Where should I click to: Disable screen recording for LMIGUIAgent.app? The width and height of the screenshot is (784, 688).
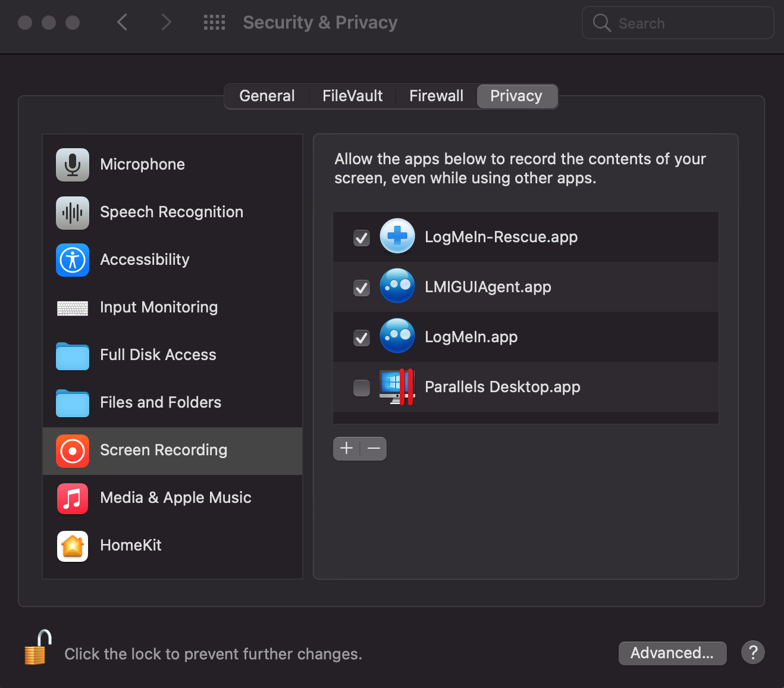[361, 287]
